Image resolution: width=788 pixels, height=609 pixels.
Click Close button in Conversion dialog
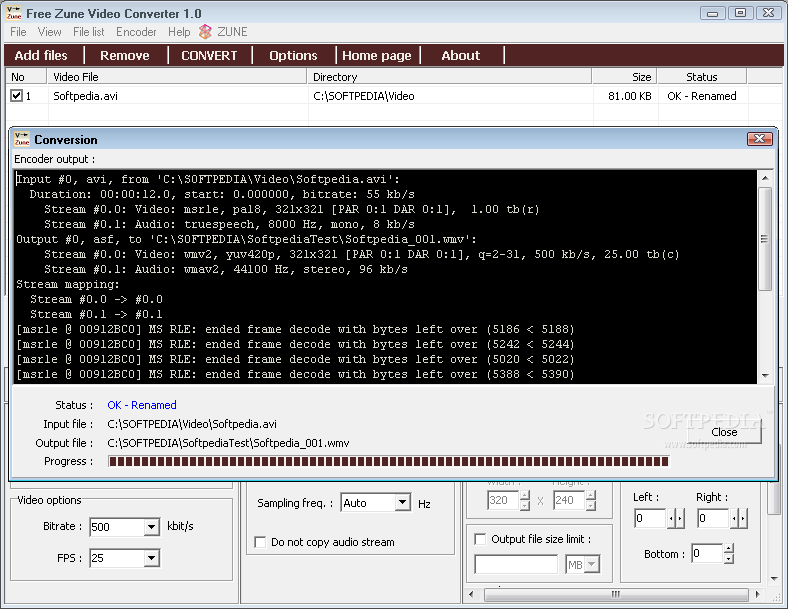(724, 432)
